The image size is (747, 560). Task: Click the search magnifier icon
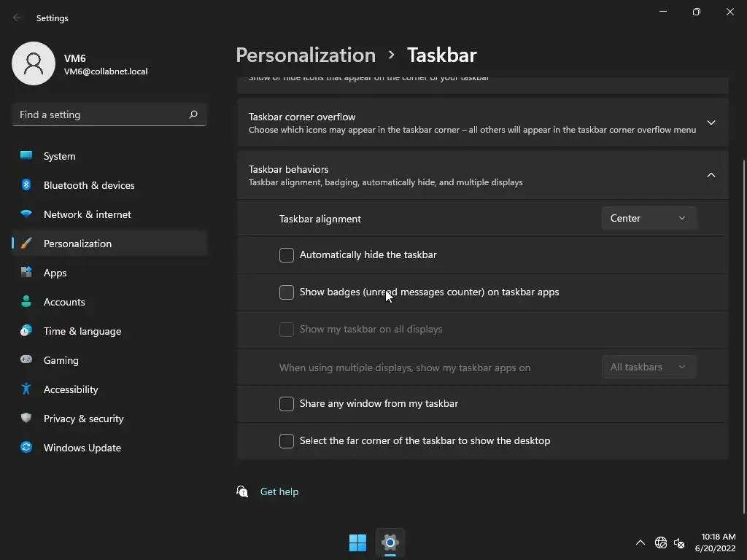click(193, 114)
